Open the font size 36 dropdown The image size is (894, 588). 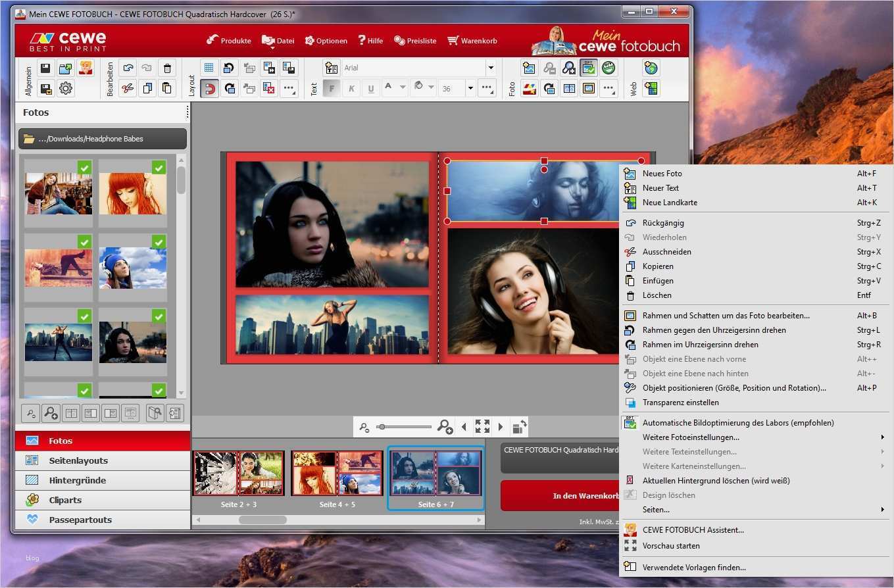click(470, 88)
